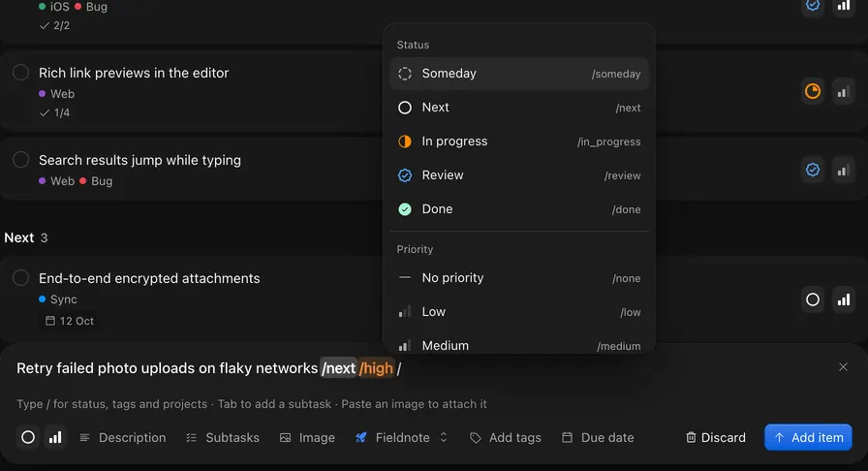Click Add tags in composer
This screenshot has height=471, width=868.
tap(506, 438)
